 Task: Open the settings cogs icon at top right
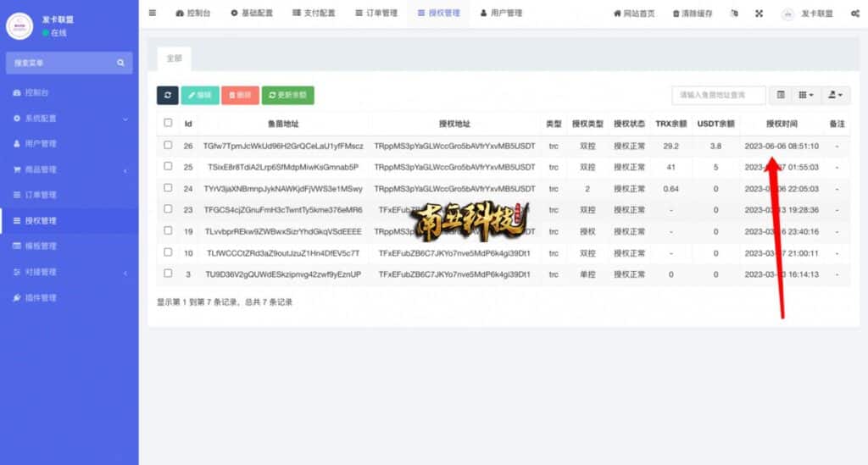click(x=855, y=14)
